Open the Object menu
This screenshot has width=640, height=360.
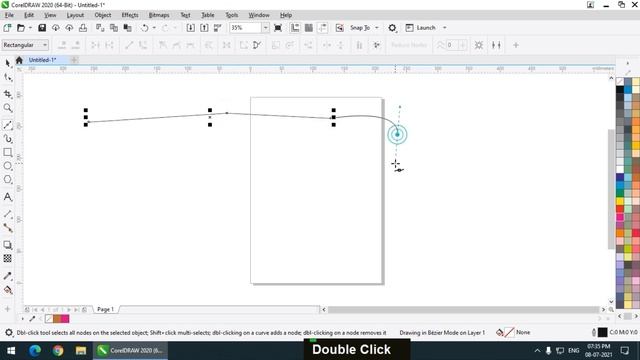click(102, 15)
